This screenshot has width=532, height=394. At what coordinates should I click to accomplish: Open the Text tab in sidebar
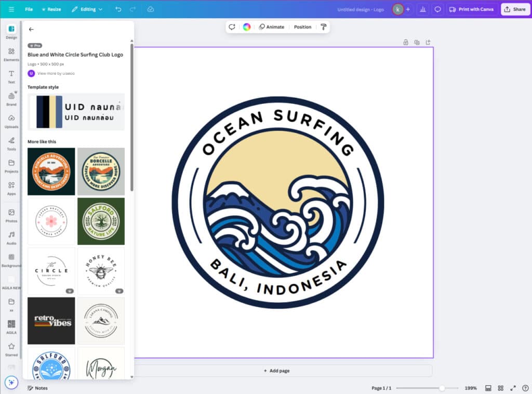[x=11, y=77]
